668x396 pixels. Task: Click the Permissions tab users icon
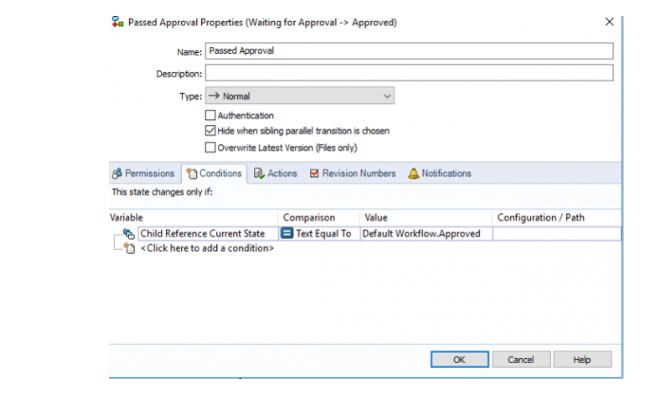click(117, 173)
